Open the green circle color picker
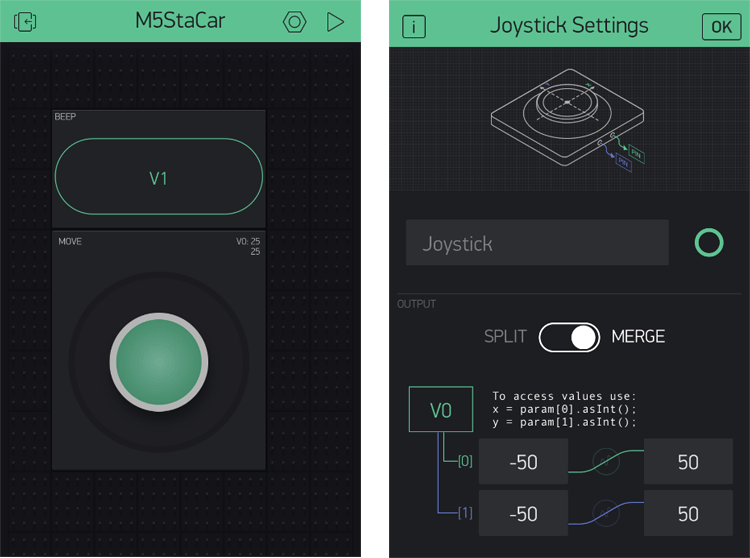Image resolution: width=750 pixels, height=558 pixels. (709, 242)
